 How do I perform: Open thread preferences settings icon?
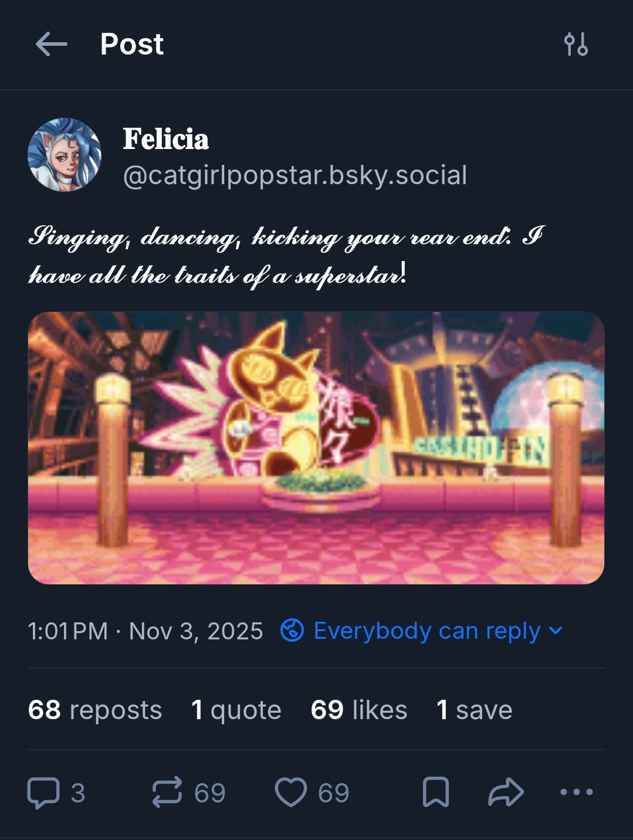tap(576, 45)
